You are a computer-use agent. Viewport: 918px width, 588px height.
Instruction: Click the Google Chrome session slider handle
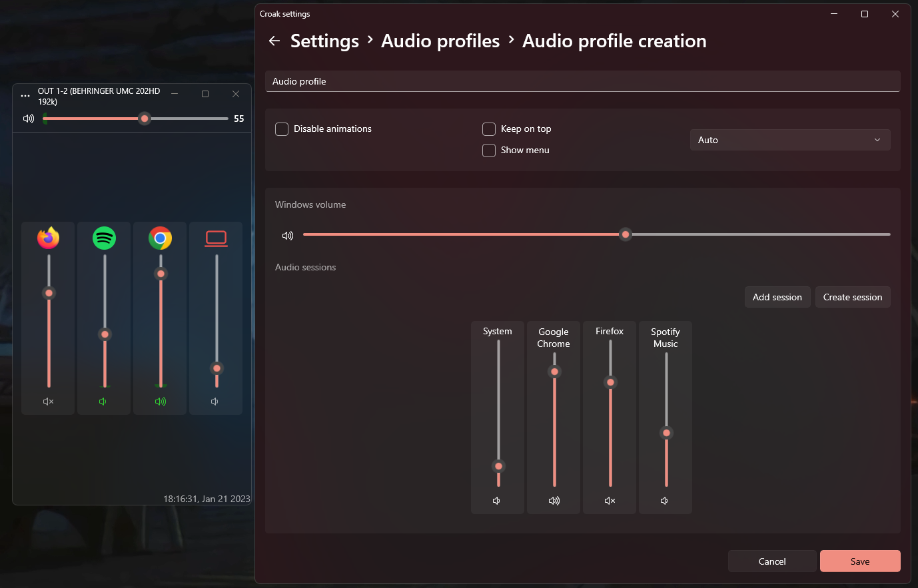(x=554, y=372)
